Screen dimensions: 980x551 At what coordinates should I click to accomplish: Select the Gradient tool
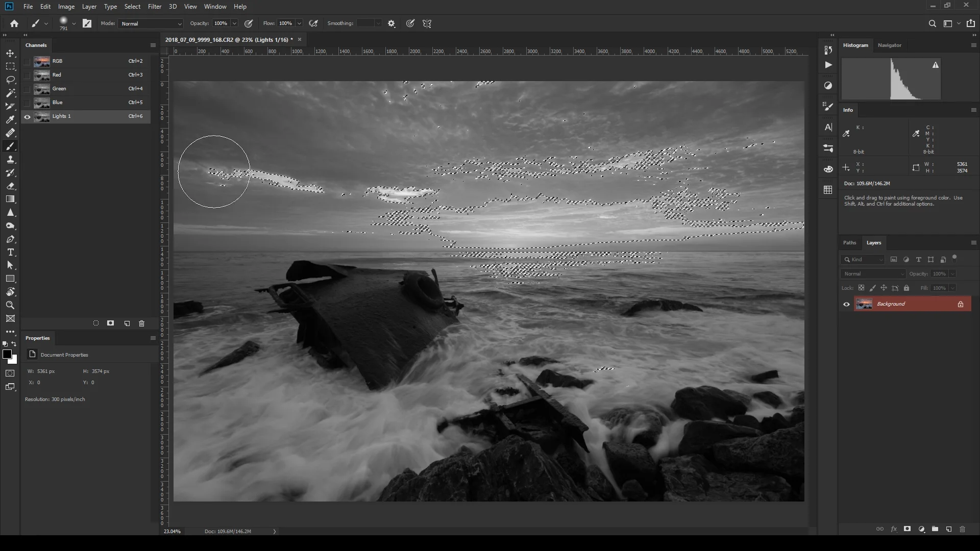click(10, 199)
